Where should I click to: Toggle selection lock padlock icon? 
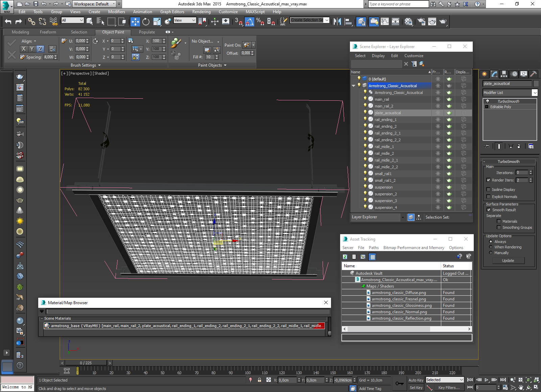(x=259, y=380)
